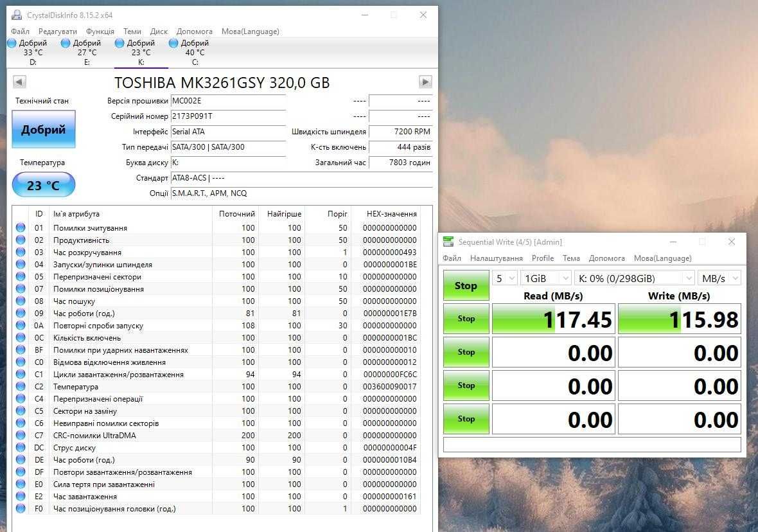Click status orb of disk D:
The image size is (758, 532).
[12, 43]
